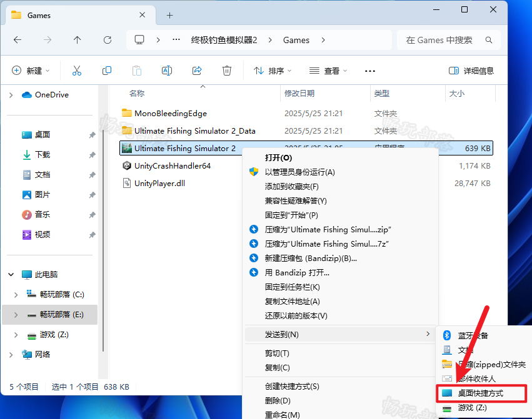532x419 pixels.
Task: Expand the 畅玩部落 (C:) drive node
Action: coord(16,295)
